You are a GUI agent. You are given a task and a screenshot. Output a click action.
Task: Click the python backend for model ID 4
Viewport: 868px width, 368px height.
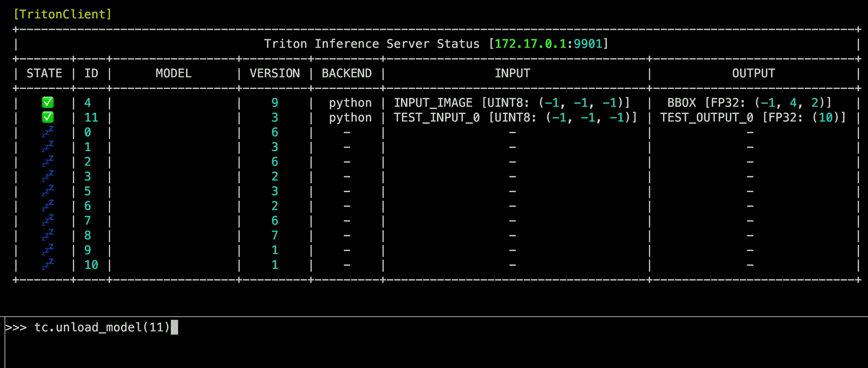[350, 103]
